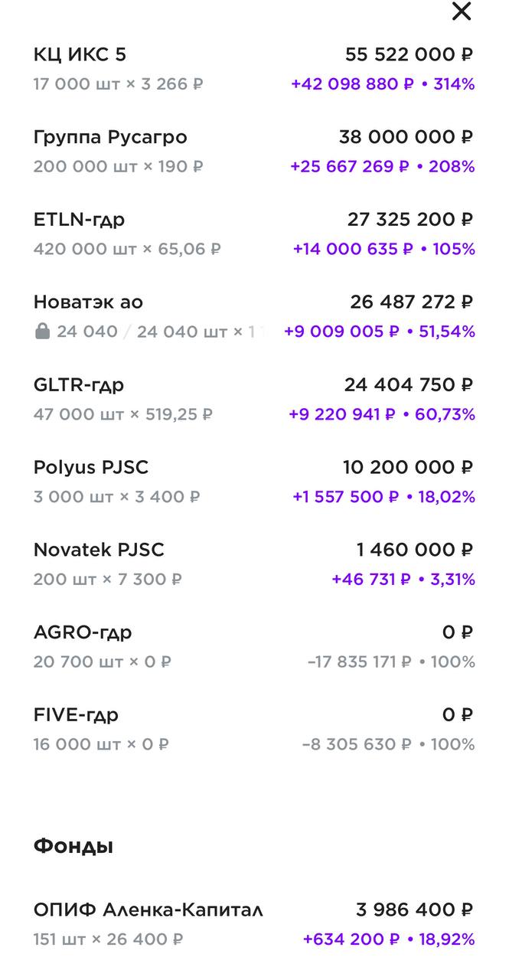
Task: Close the portfolio screen with X
Action: pos(462,11)
